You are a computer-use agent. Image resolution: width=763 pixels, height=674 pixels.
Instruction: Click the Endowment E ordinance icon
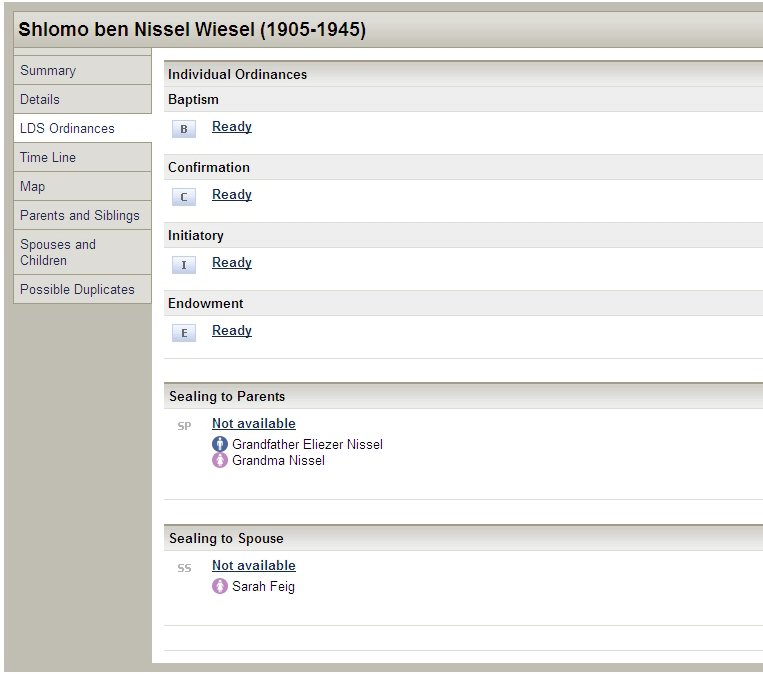pos(183,333)
